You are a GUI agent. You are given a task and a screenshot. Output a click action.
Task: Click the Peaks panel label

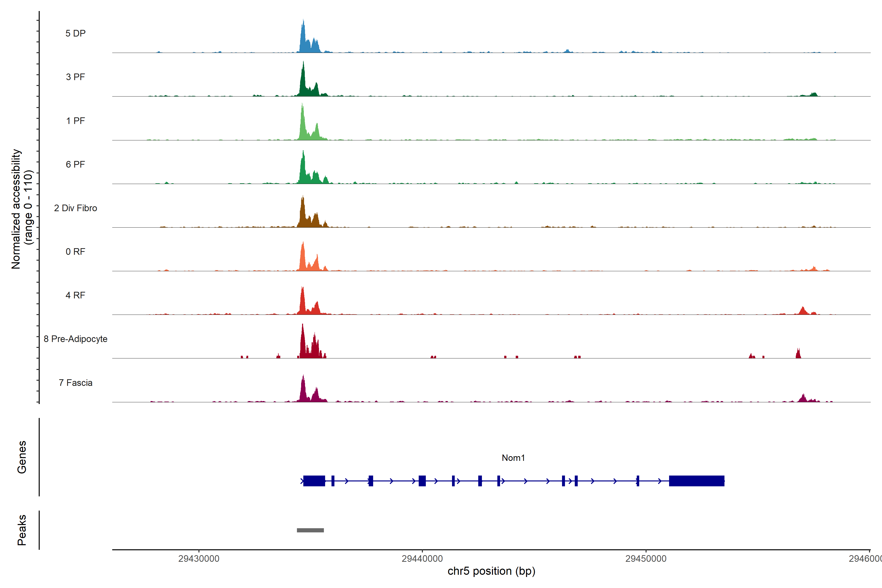pyautogui.click(x=22, y=530)
